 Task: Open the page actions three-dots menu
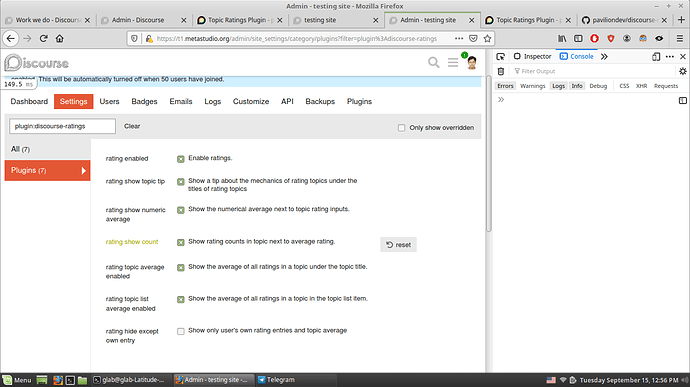(x=459, y=39)
